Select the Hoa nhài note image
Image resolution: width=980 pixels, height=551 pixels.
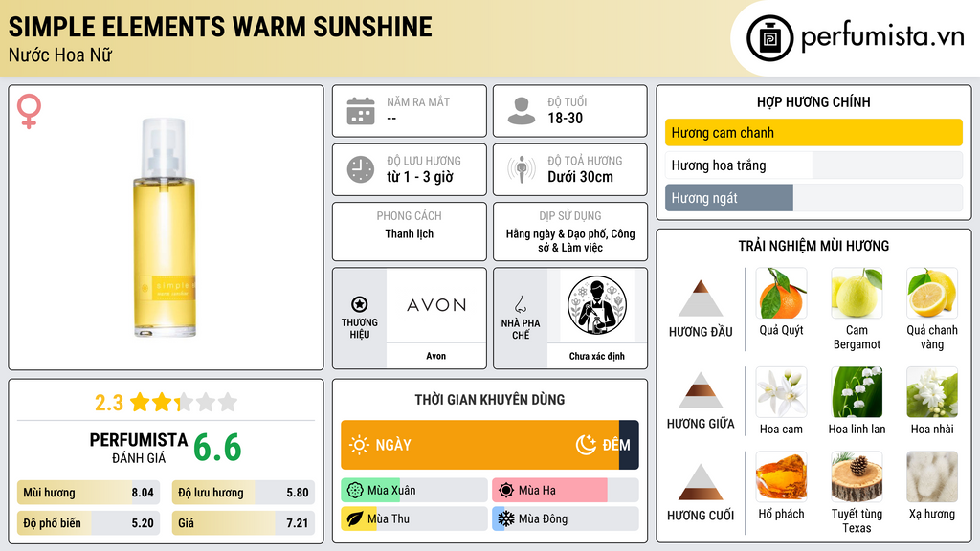pos(932,392)
